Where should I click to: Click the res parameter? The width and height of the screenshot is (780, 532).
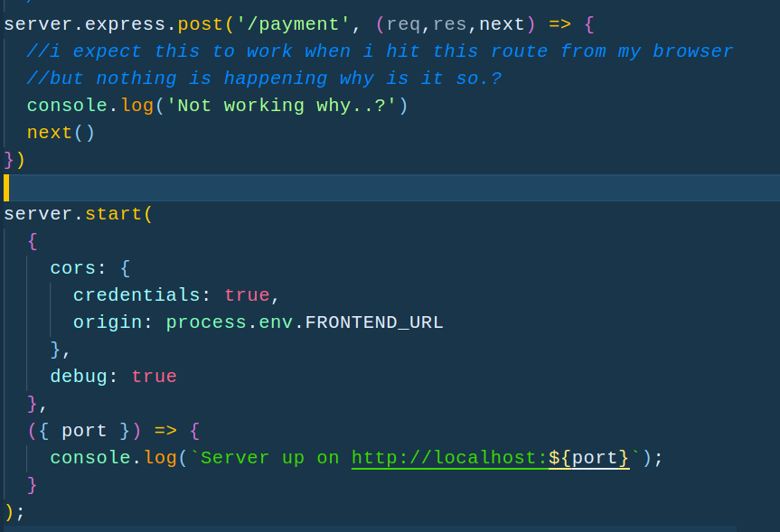click(450, 24)
